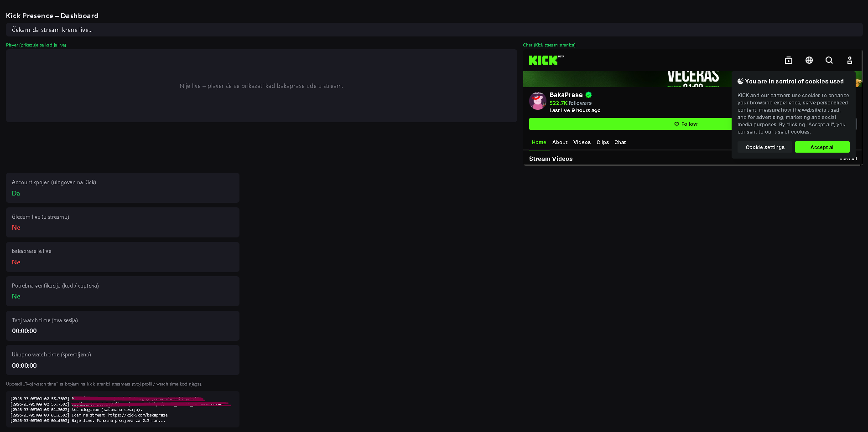This screenshot has width=868, height=432.
Task: Select the Clips tab
Action: 603,142
